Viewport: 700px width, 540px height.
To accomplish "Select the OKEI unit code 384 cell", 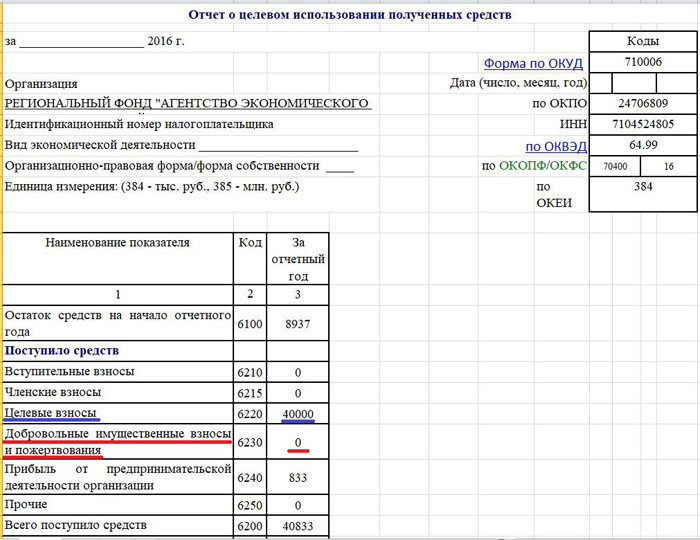I will pyautogui.click(x=643, y=187).
